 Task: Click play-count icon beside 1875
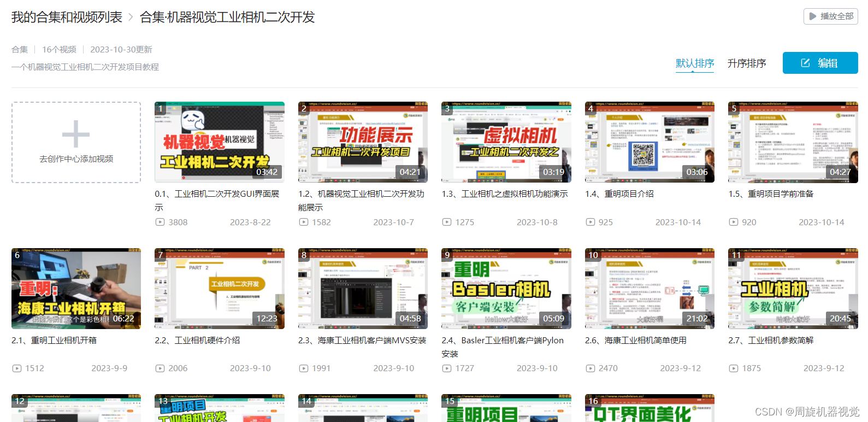coord(734,368)
